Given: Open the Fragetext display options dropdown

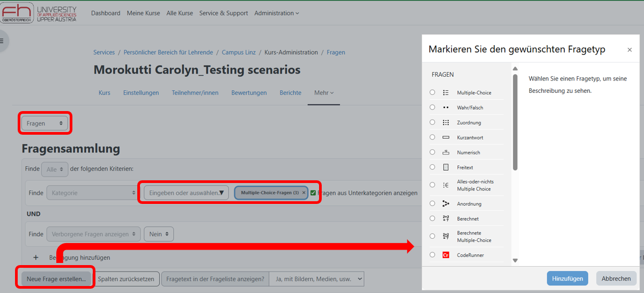Looking at the screenshot, I should pyautogui.click(x=316, y=279).
